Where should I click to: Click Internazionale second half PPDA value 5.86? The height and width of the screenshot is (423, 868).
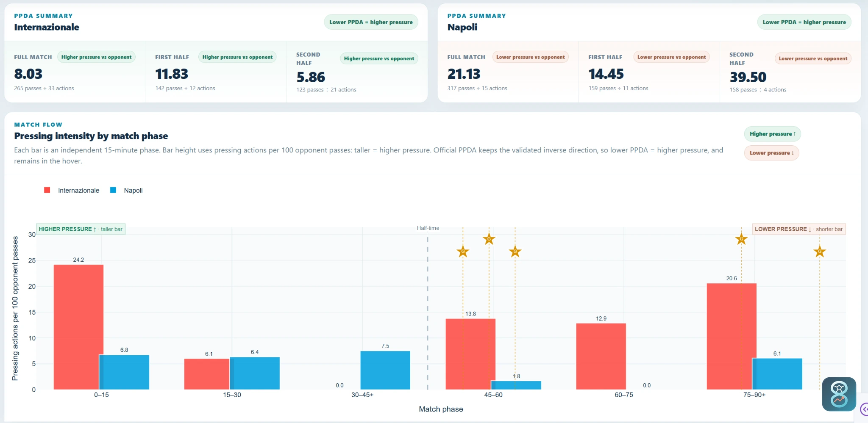click(311, 77)
